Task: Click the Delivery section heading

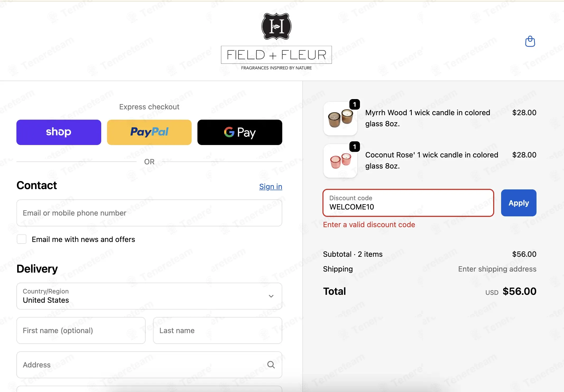Action: coord(37,269)
